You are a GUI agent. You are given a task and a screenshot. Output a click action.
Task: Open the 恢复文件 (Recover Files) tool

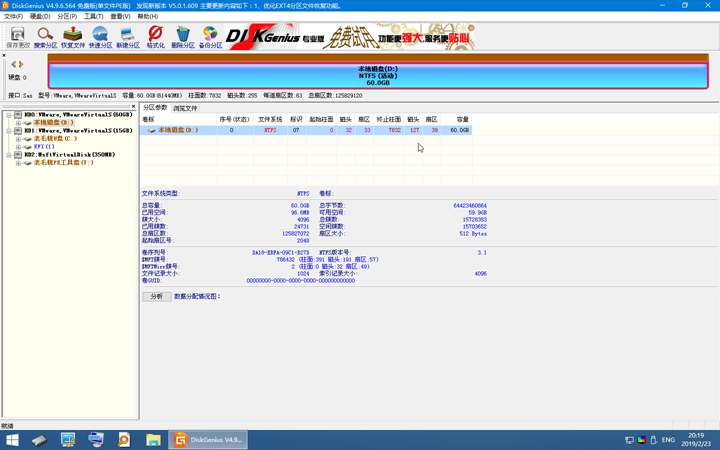coord(73,37)
